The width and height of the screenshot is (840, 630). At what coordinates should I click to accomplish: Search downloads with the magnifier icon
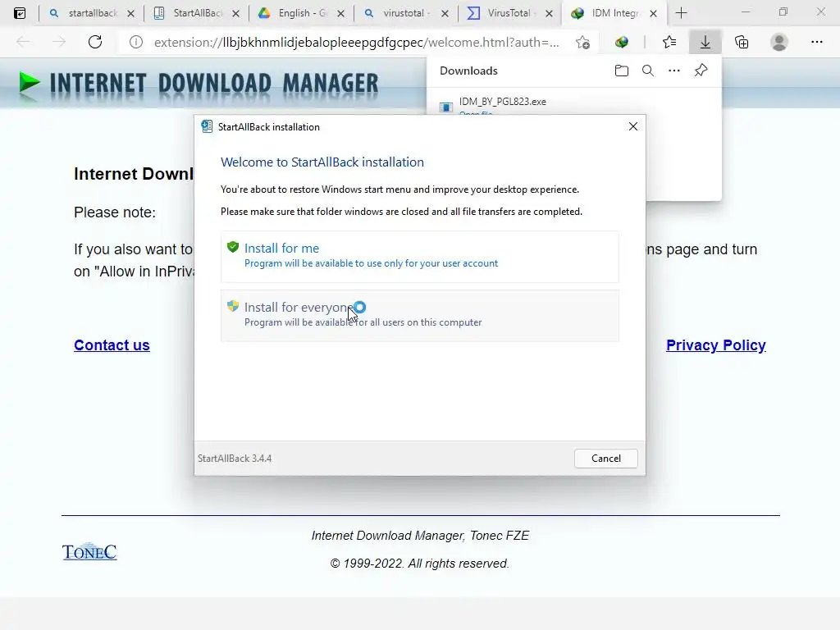648,71
